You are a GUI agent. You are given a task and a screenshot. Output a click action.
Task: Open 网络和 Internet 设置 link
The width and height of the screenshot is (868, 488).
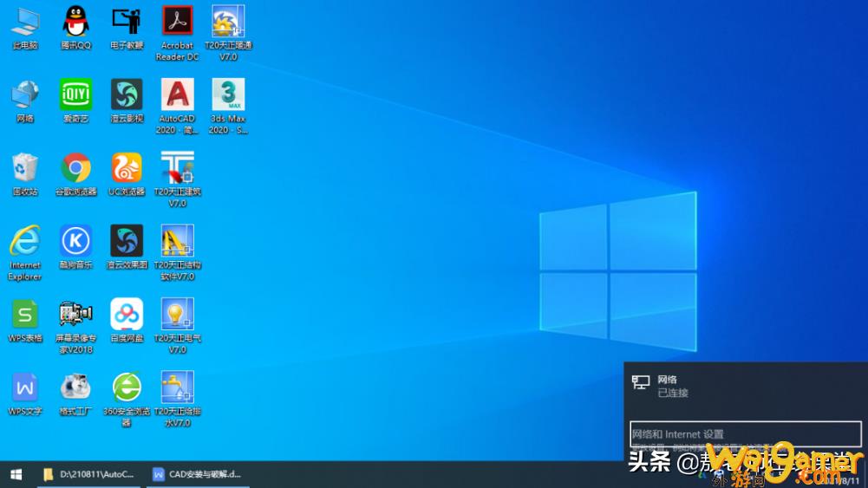[746, 434]
